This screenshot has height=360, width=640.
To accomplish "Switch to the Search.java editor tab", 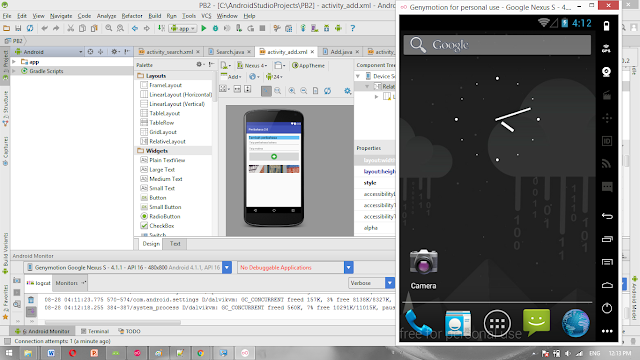I will coord(230,52).
